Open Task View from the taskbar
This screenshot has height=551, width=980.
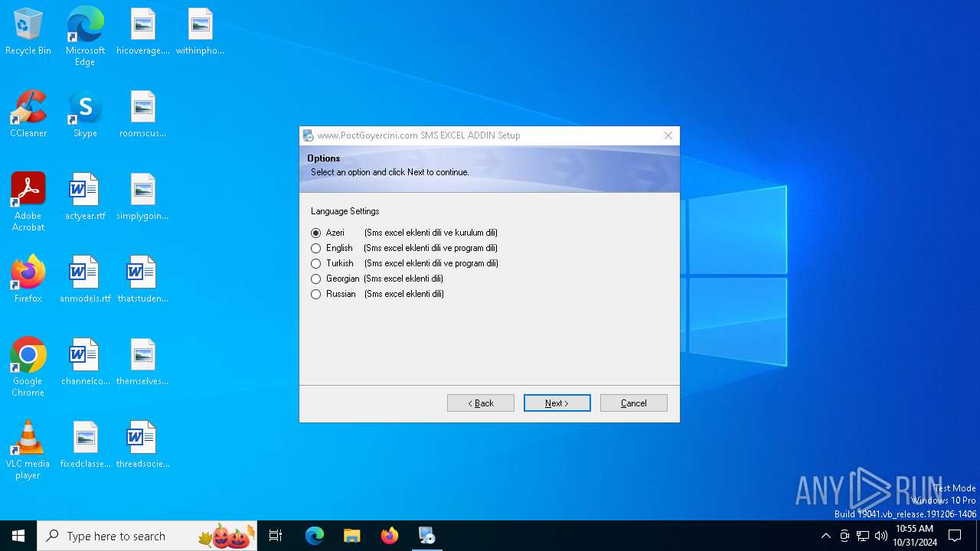click(x=276, y=536)
